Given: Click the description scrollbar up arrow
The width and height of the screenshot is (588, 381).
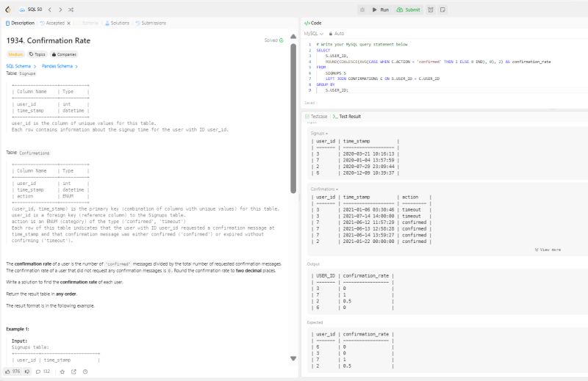Looking at the screenshot, I should tap(293, 37).
